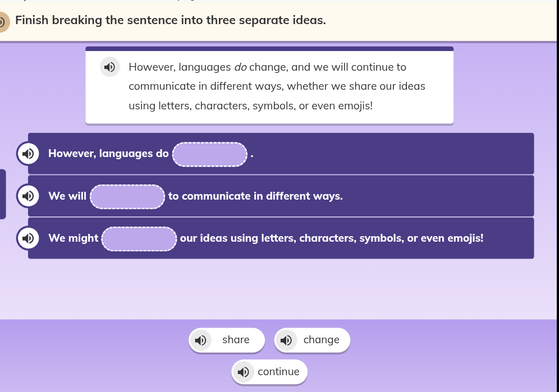Play audio for the 'We might' sentence
This screenshot has width=559, height=392.
(28, 238)
